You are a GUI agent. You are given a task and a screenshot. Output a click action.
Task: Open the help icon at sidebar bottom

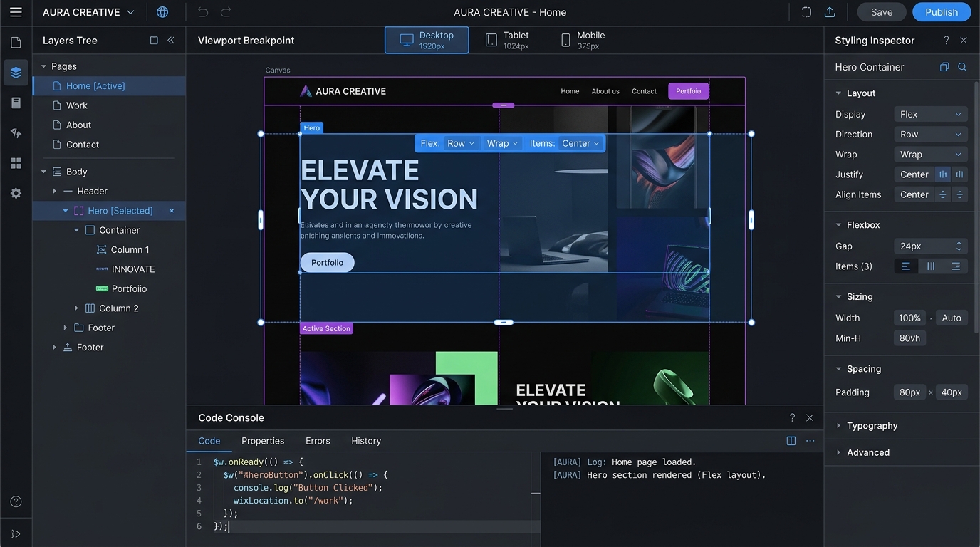(x=16, y=501)
